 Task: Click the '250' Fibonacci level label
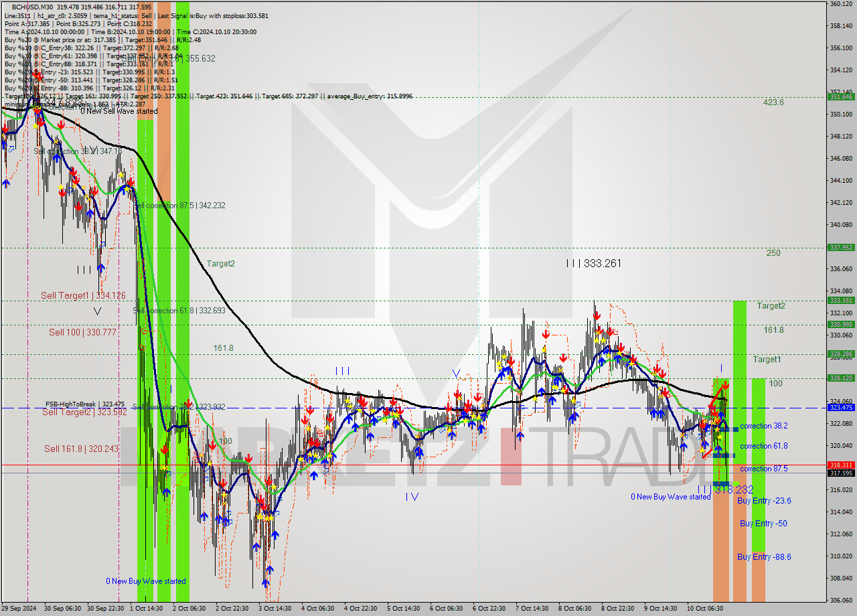(x=773, y=253)
